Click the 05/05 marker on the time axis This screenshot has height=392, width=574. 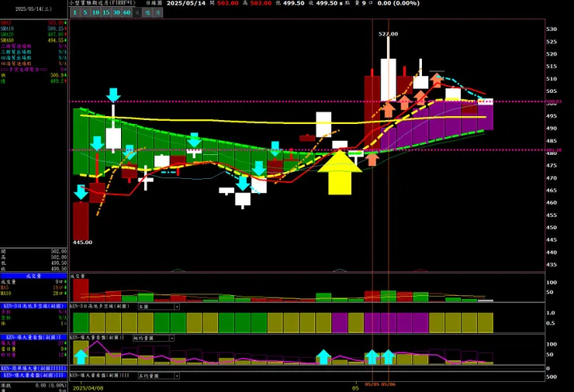(x=372, y=384)
